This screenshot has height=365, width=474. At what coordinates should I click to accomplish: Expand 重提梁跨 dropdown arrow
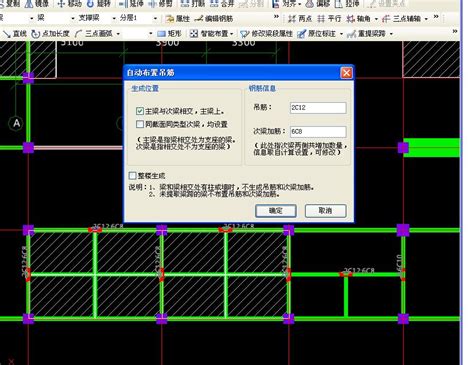pos(391,34)
